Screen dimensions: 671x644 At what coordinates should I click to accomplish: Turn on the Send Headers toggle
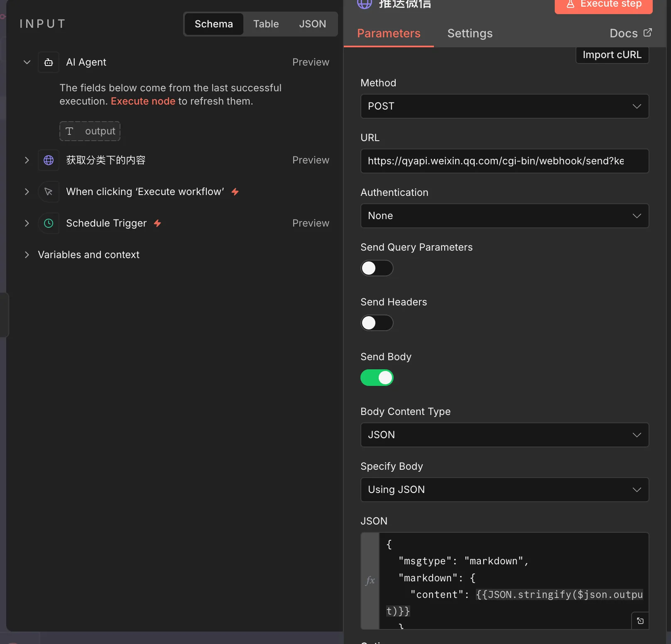(377, 323)
